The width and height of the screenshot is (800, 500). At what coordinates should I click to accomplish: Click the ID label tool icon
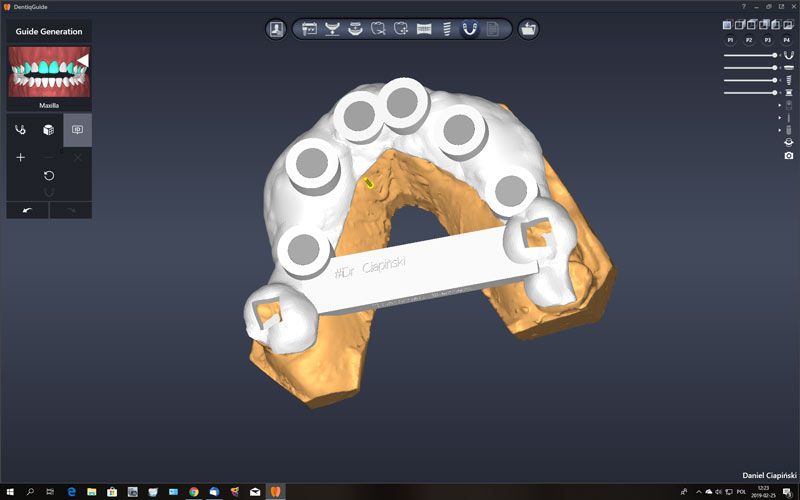(77, 130)
